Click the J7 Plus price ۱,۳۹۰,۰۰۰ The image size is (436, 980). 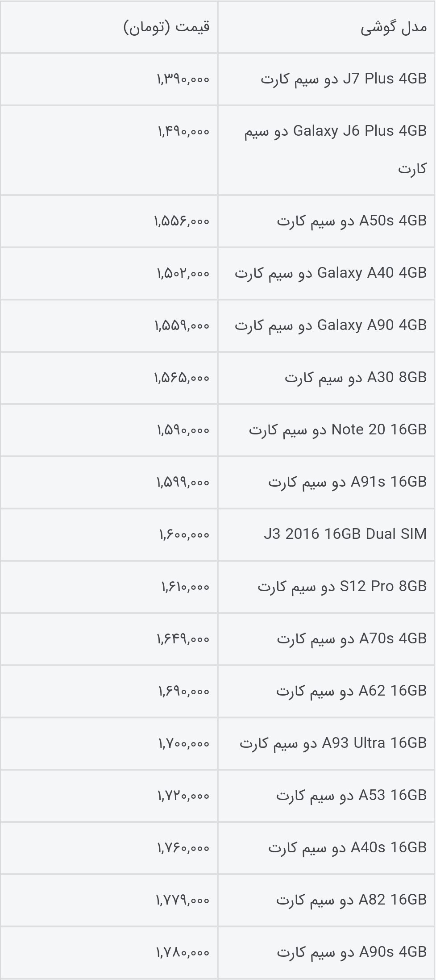(183, 79)
